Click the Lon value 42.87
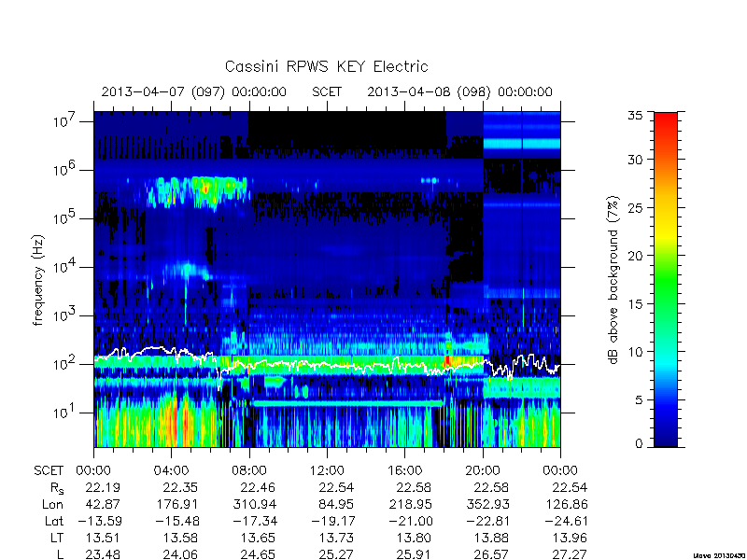The height and width of the screenshot is (560, 747). 103,504
